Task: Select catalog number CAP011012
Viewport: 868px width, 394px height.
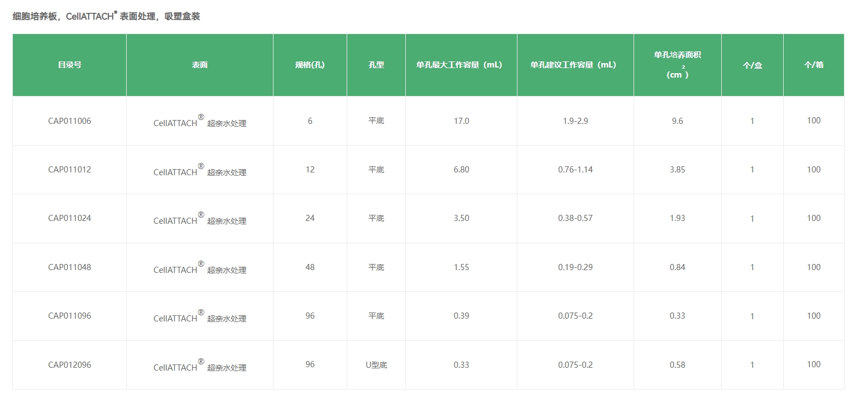Action: pyautogui.click(x=69, y=170)
